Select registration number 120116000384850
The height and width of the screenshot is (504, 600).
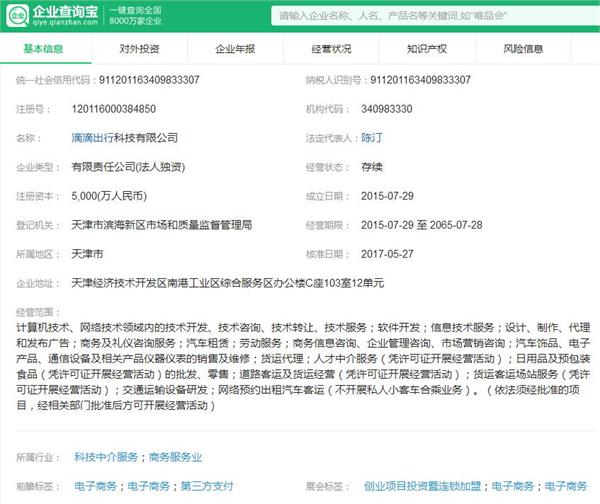click(x=114, y=109)
